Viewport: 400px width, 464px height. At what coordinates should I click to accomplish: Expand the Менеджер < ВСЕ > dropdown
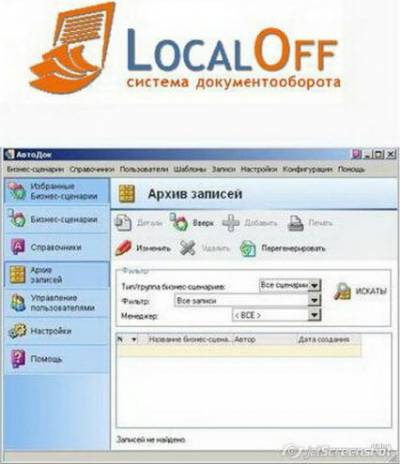coord(314,315)
